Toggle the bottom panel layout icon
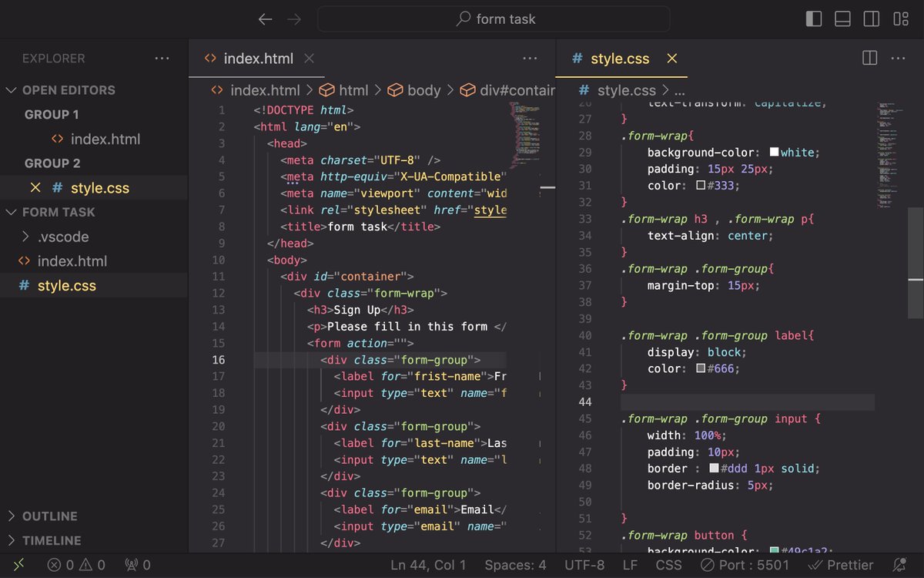Viewport: 924px width, 578px height. point(842,19)
